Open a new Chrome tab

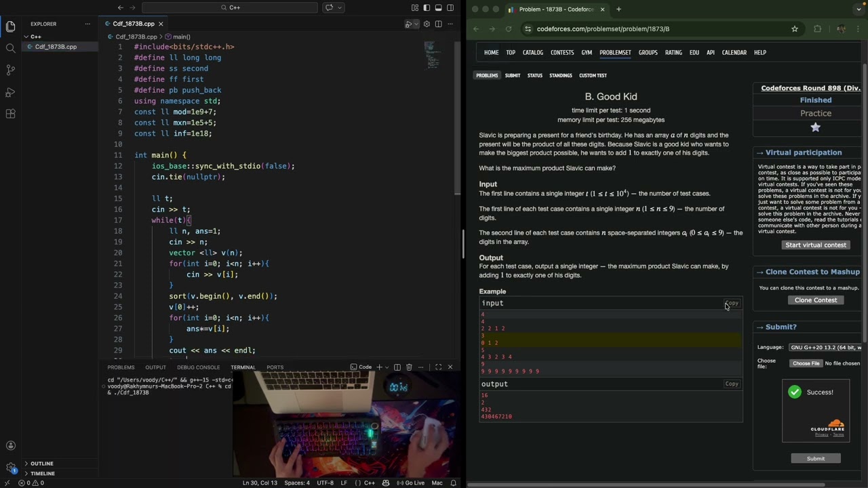tap(618, 9)
